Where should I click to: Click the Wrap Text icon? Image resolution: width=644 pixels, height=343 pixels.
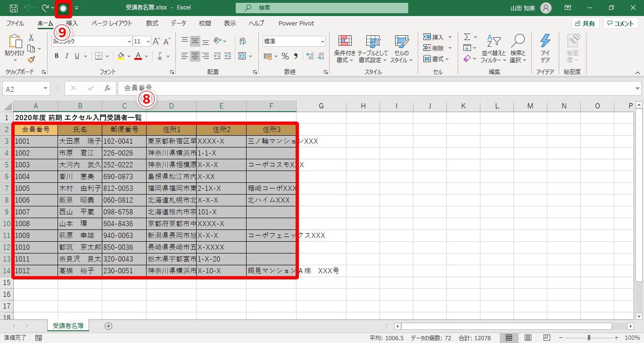(243, 41)
